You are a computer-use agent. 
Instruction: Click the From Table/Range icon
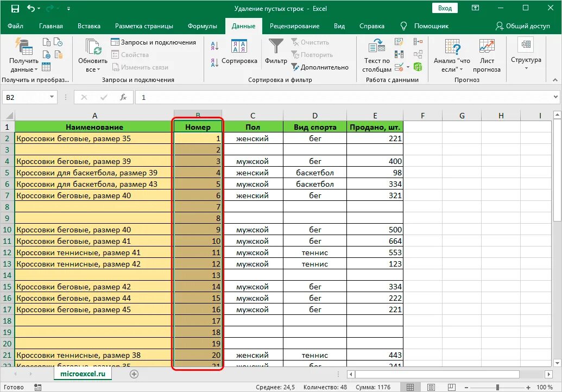click(x=46, y=67)
